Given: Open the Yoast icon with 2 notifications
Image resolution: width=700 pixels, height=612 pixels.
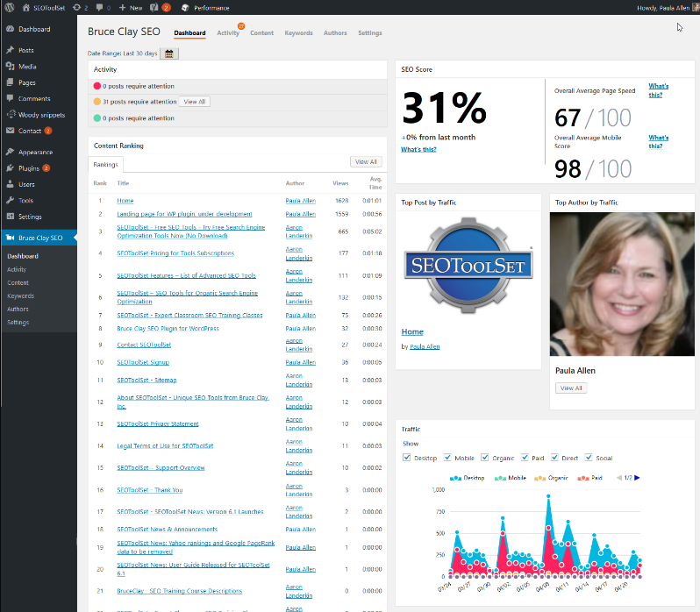Looking at the screenshot, I should 154,8.
